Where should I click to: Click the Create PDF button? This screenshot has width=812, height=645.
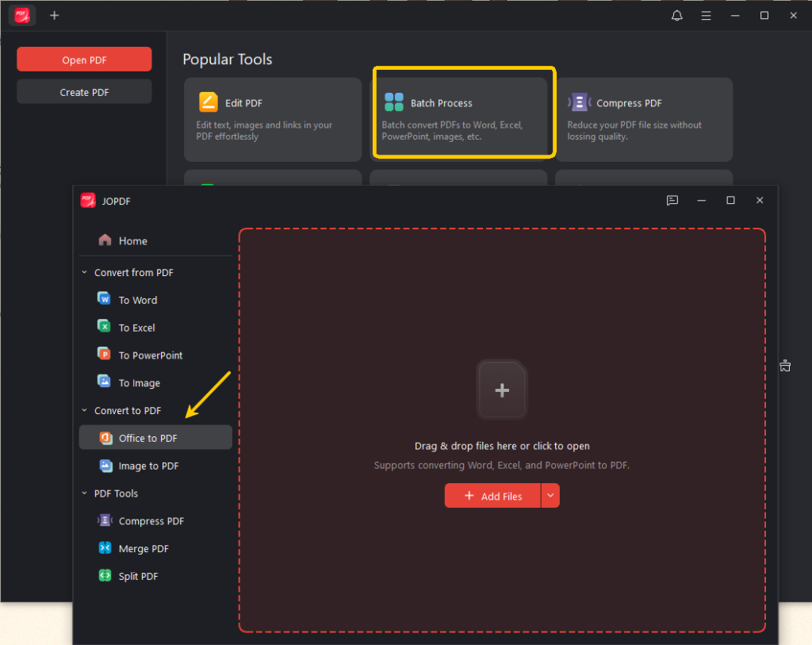coord(84,92)
